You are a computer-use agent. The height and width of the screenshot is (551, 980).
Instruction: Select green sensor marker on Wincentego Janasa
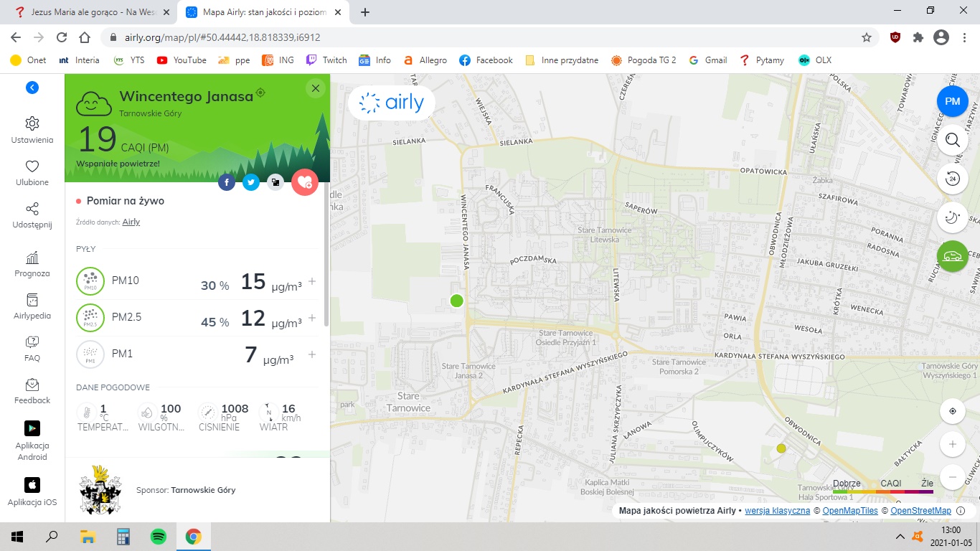[x=456, y=301]
